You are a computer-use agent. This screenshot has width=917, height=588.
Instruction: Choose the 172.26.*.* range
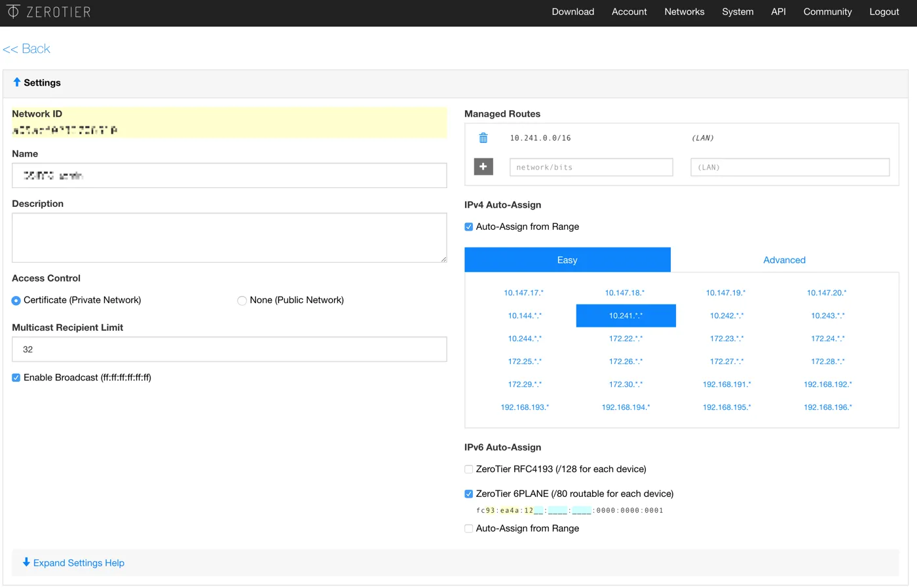click(626, 361)
